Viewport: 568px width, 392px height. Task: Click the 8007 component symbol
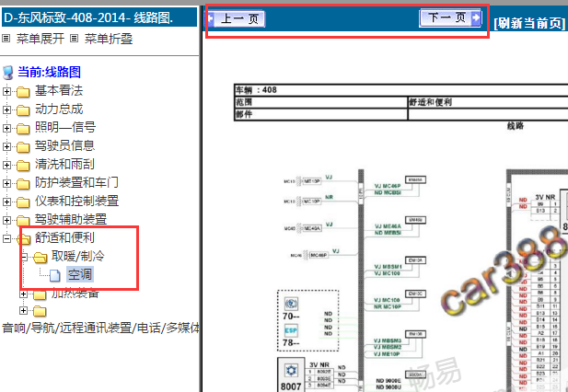291,376
